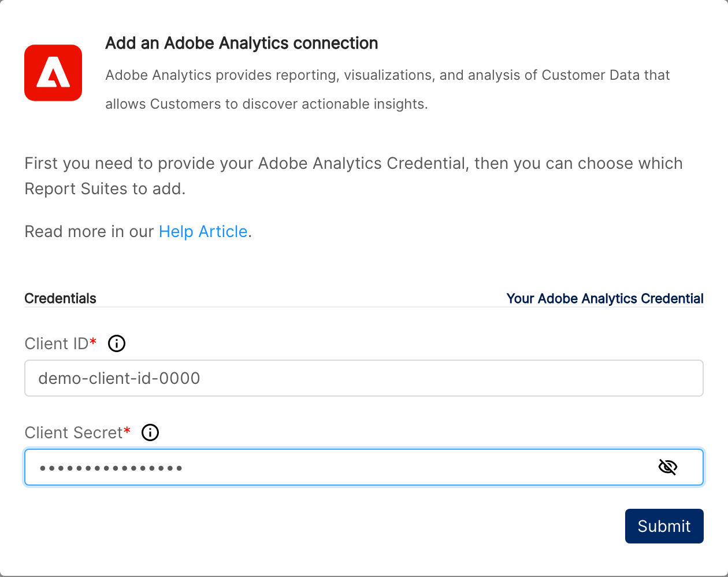The width and height of the screenshot is (728, 577).
Task: Click 'Add an Adobe Analytics connection' title
Action: pos(242,43)
